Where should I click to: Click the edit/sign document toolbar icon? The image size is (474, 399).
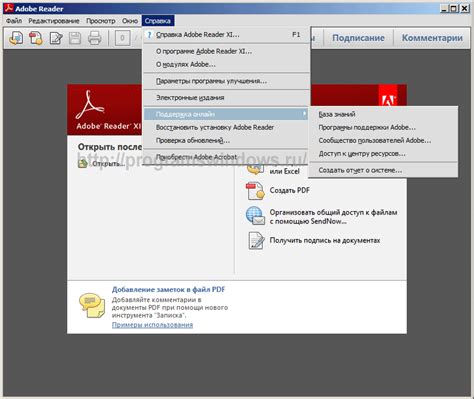(56, 38)
